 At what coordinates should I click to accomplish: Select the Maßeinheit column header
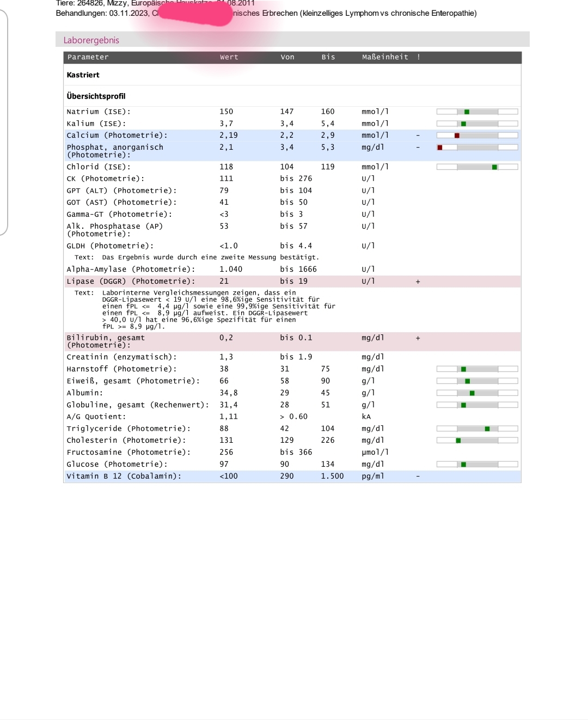(x=385, y=57)
